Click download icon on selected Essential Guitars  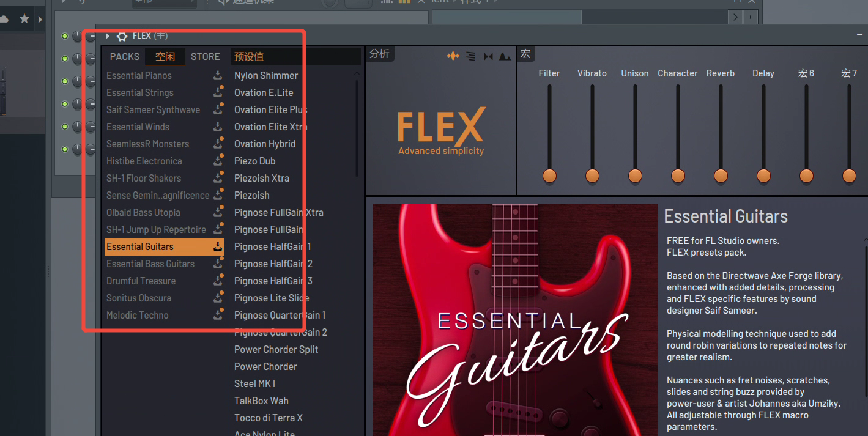217,247
